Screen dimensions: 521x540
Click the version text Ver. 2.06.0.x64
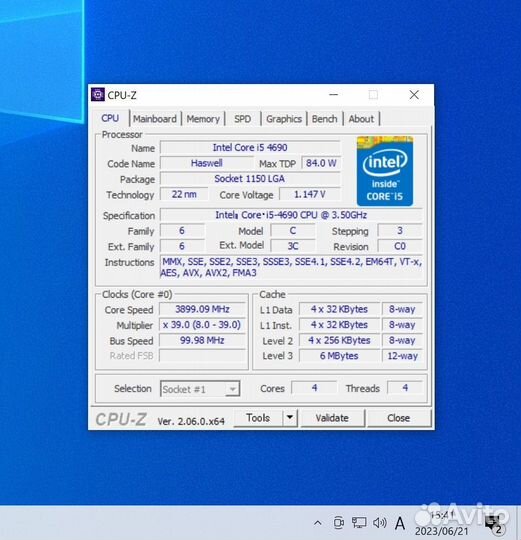(x=191, y=421)
